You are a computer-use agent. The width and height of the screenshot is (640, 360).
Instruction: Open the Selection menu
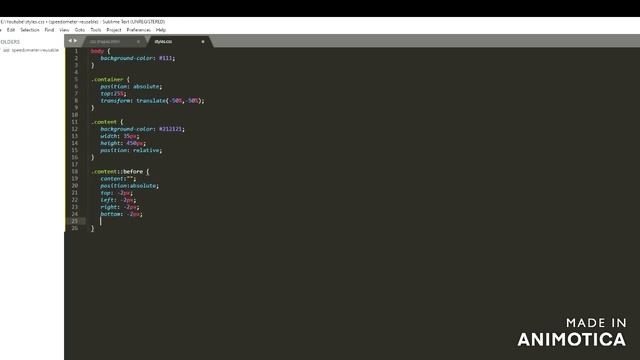(30, 30)
